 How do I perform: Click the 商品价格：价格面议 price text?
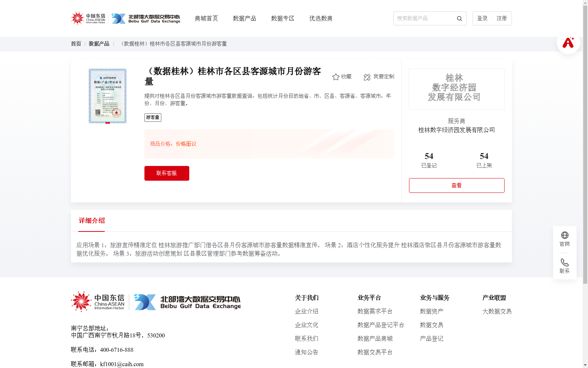click(173, 144)
